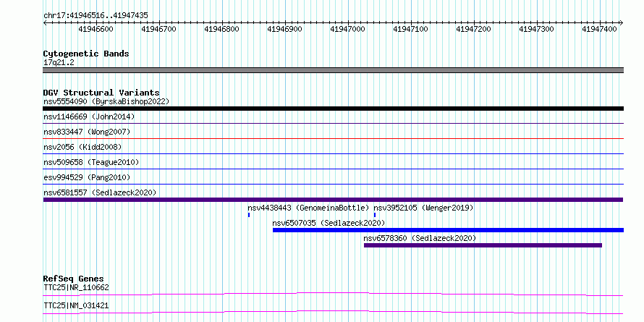
Task: Open variant nsv1146669 (John2014) label
Action: 89,116
